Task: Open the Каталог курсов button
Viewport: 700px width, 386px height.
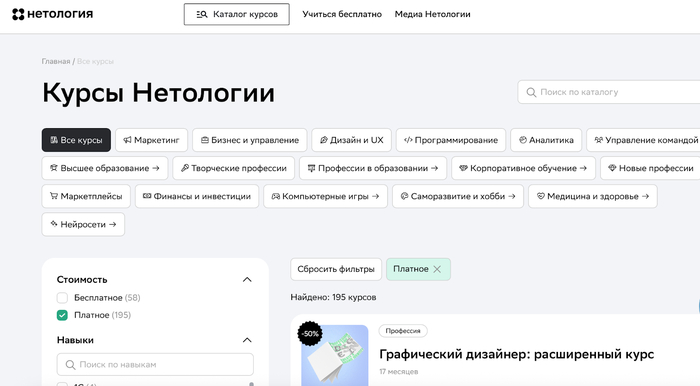Action: (x=237, y=14)
